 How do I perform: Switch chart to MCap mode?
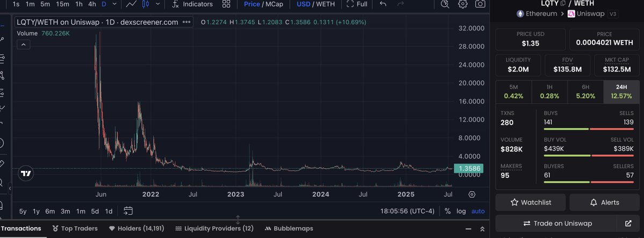274,4
